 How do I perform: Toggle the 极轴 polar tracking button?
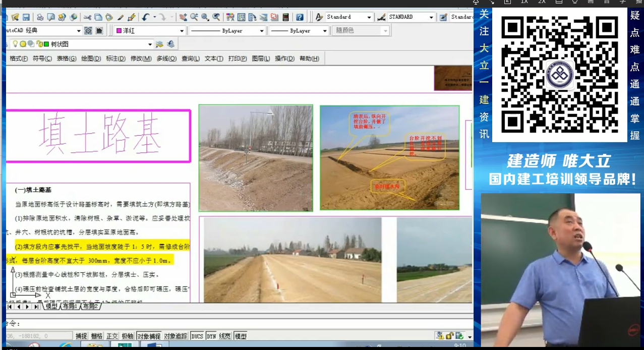(x=128, y=336)
